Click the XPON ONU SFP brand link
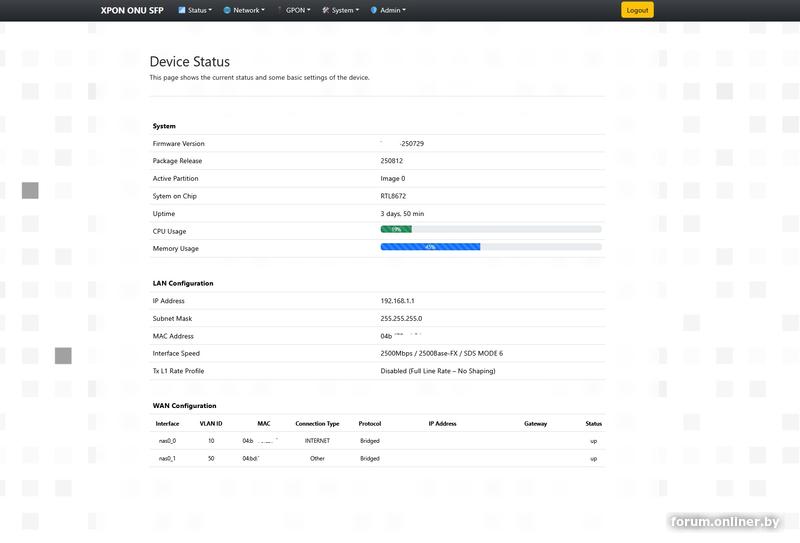The image size is (800, 543). tap(132, 10)
